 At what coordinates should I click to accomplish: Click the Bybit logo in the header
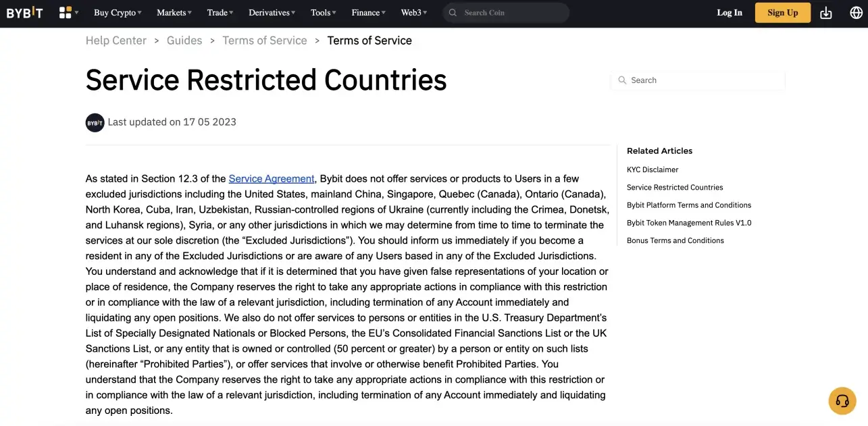tap(25, 12)
